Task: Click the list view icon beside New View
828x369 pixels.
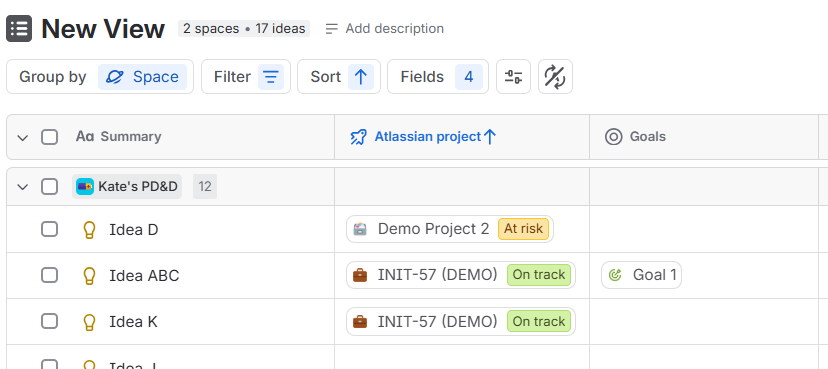Action: pos(19,29)
